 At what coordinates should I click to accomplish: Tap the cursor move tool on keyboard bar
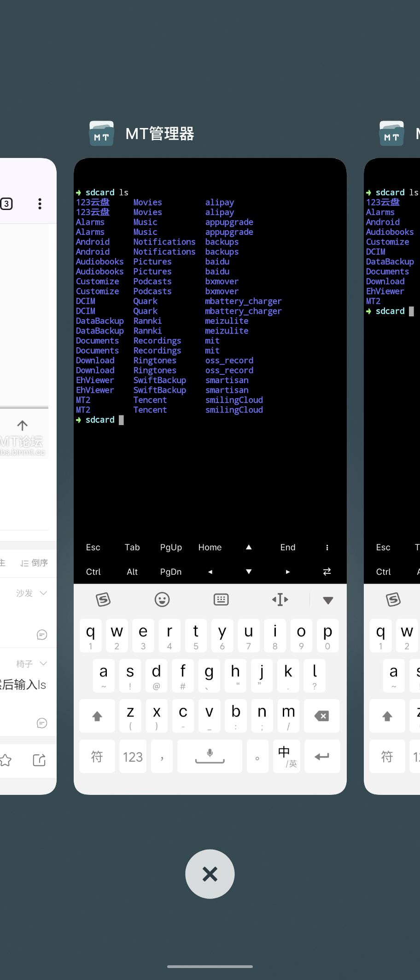[280, 599]
